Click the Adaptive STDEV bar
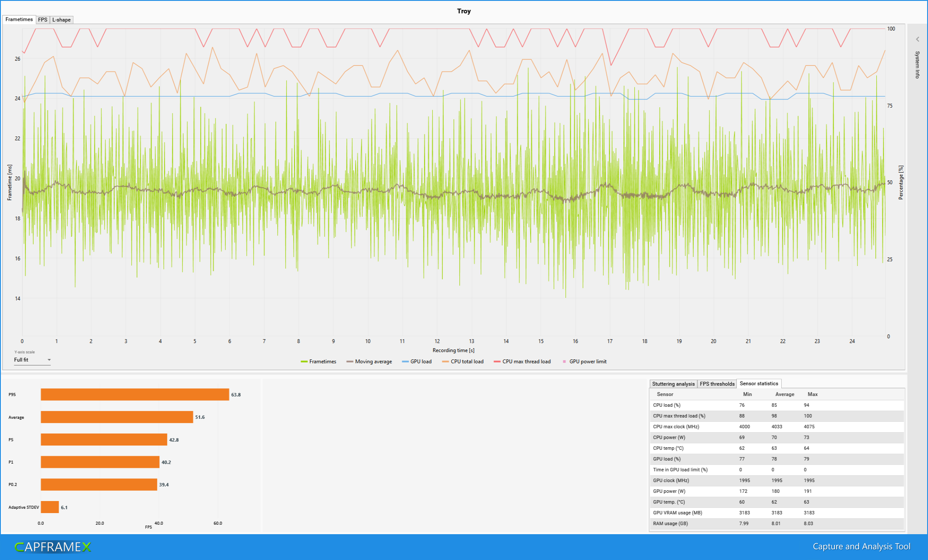This screenshot has width=928, height=560. pyautogui.click(x=50, y=507)
